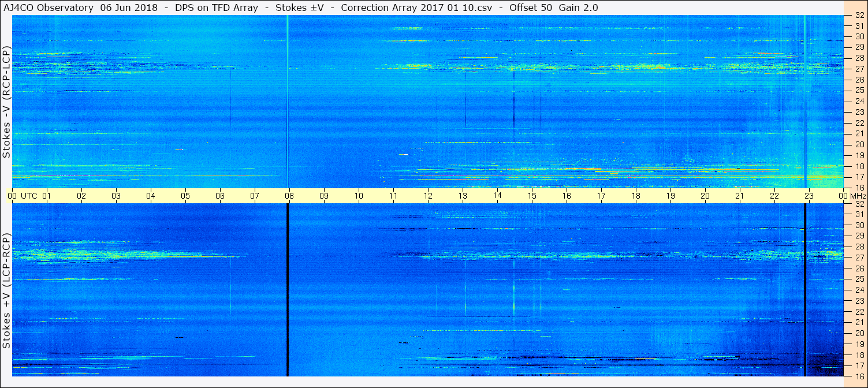This screenshot has width=868, height=388.
Task: Click the 16 MHz label of the upper Stokes -V panel
Action: pyautogui.click(x=859, y=187)
